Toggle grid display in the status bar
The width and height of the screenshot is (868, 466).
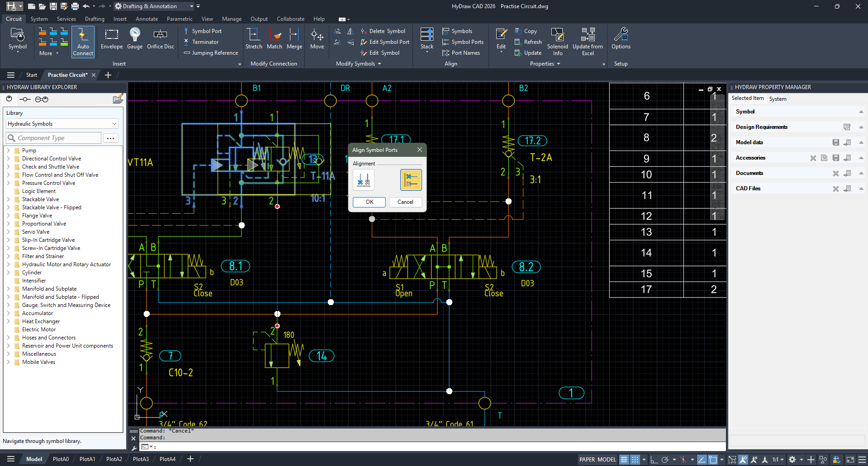[624, 459]
